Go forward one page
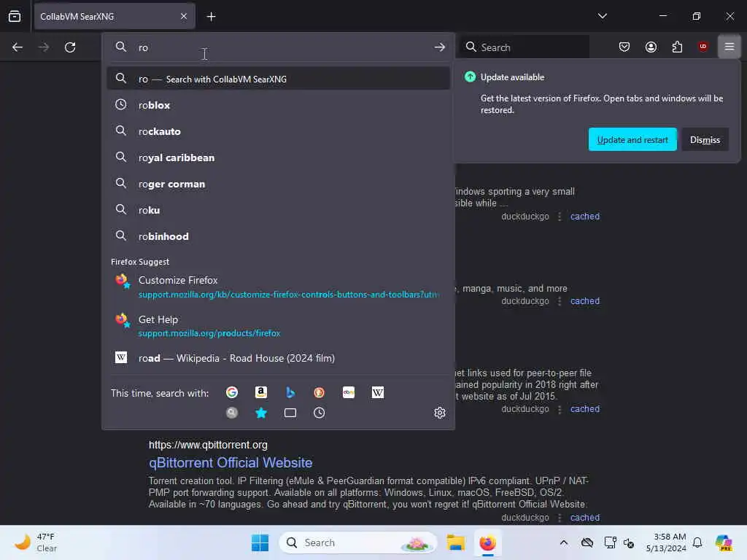This screenshot has height=560, width=747. 44,47
